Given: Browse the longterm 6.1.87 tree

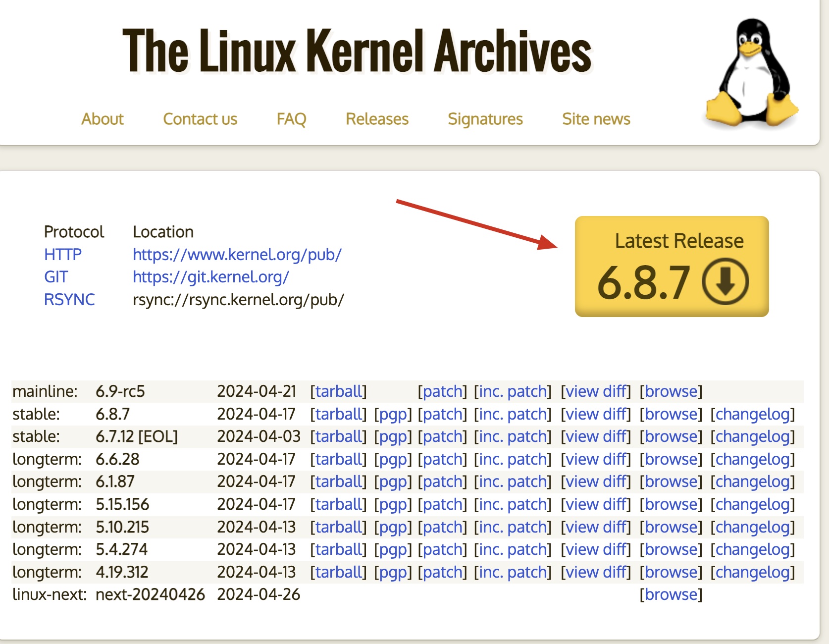Looking at the screenshot, I should pos(671,482).
